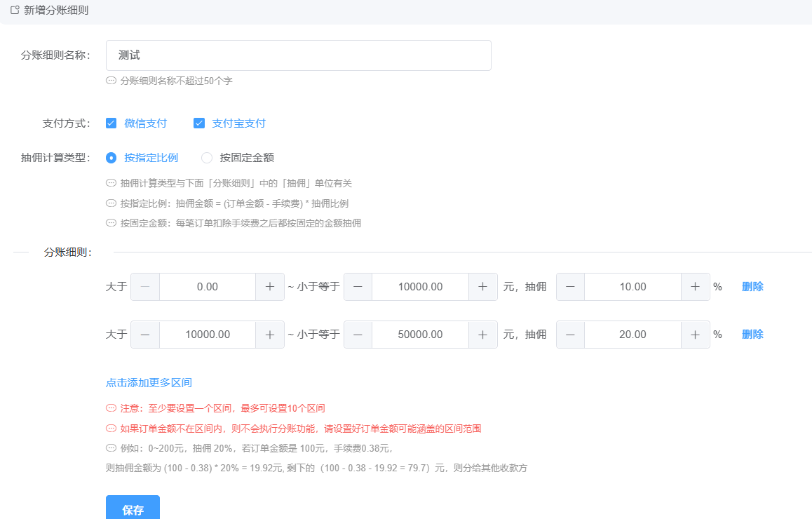Image resolution: width=812 pixels, height=519 pixels.
Task: Increase first row maximum amount 10000.00
Action: click(x=482, y=287)
